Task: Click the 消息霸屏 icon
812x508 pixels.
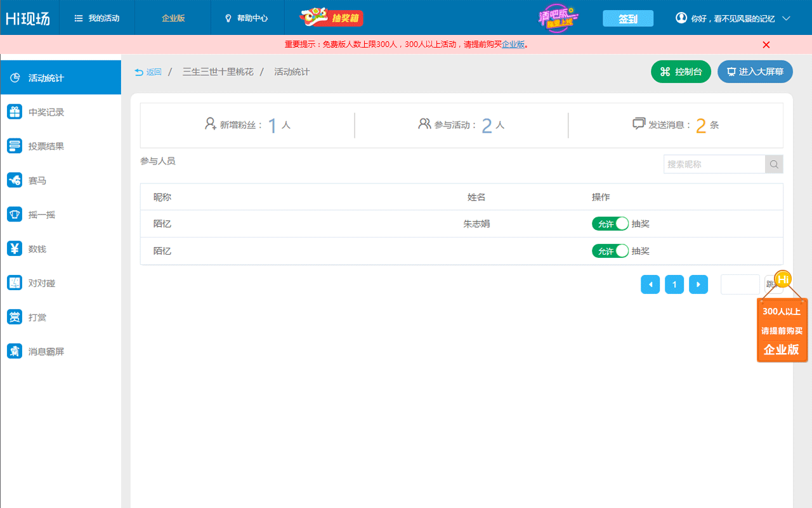Action: [x=15, y=351]
